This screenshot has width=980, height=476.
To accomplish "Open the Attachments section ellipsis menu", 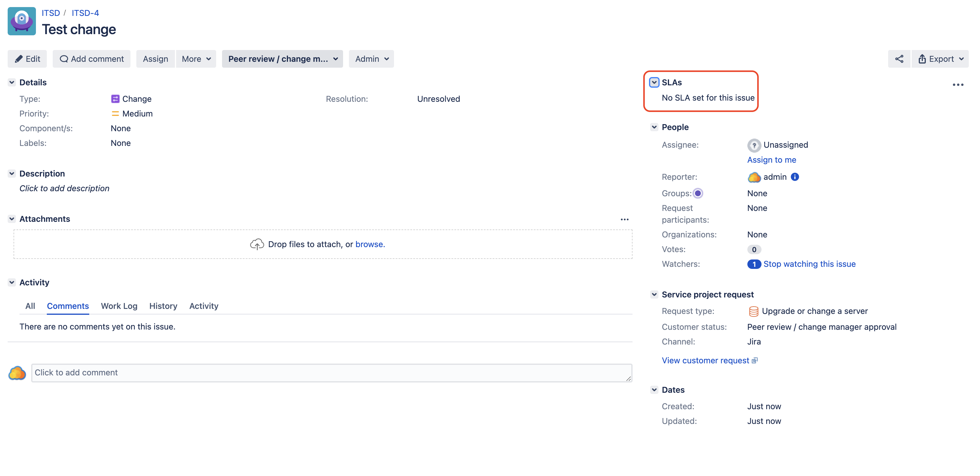I will click(624, 219).
